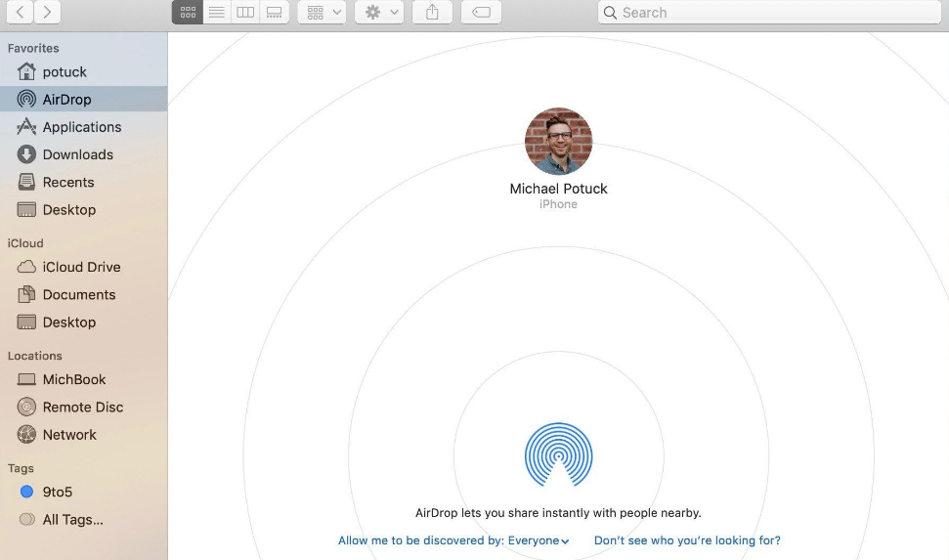Image resolution: width=949 pixels, height=560 pixels.
Task: Click the magnifying glass search icon
Action: click(x=610, y=12)
